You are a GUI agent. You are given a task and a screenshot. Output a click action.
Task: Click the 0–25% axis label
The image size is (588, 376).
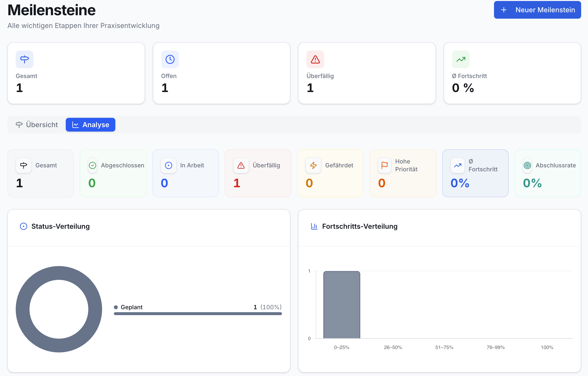click(342, 347)
